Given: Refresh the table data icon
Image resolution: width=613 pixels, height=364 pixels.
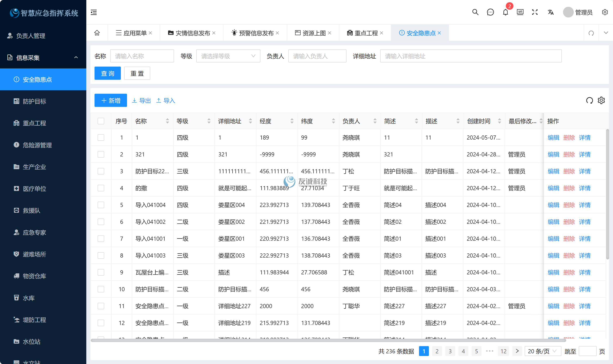Looking at the screenshot, I should tap(589, 100).
